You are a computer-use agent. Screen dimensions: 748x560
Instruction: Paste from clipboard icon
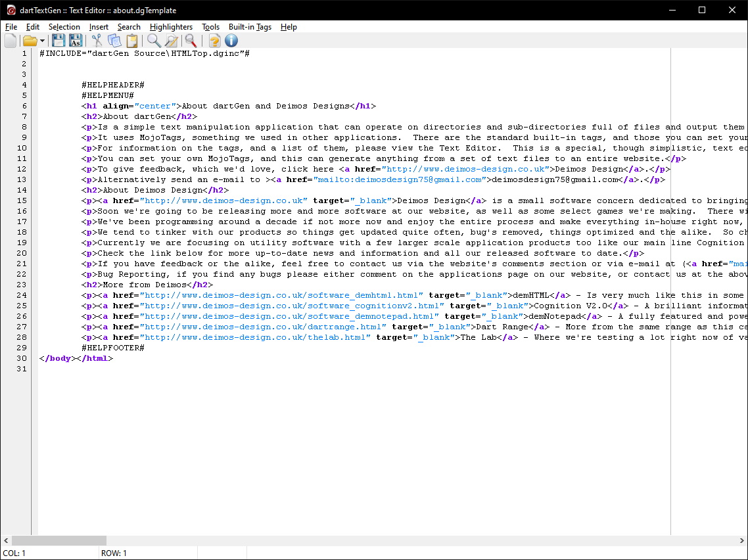pyautogui.click(x=132, y=41)
